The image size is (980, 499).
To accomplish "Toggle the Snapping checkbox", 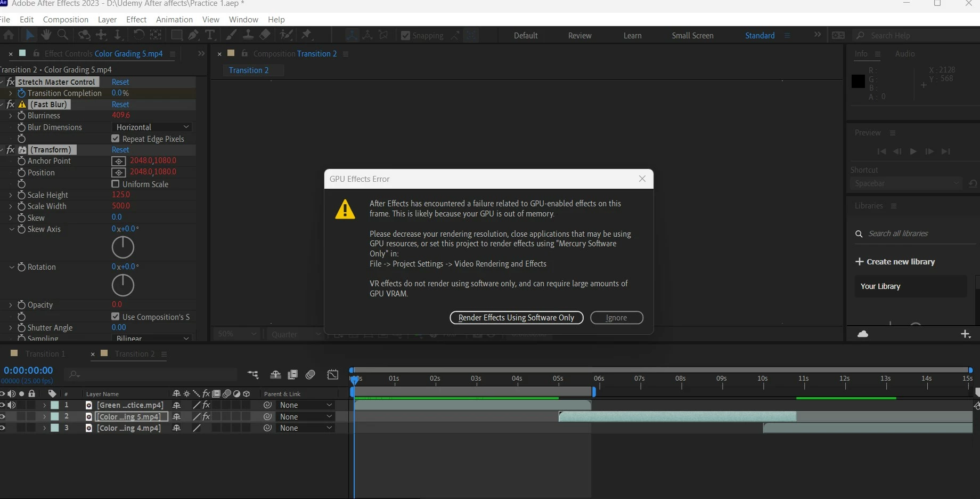I will tap(405, 35).
